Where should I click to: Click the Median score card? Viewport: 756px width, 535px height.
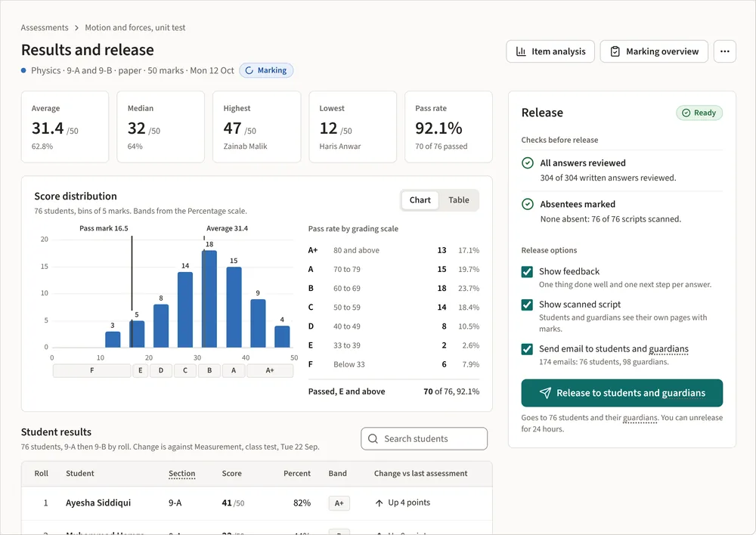pyautogui.click(x=160, y=127)
